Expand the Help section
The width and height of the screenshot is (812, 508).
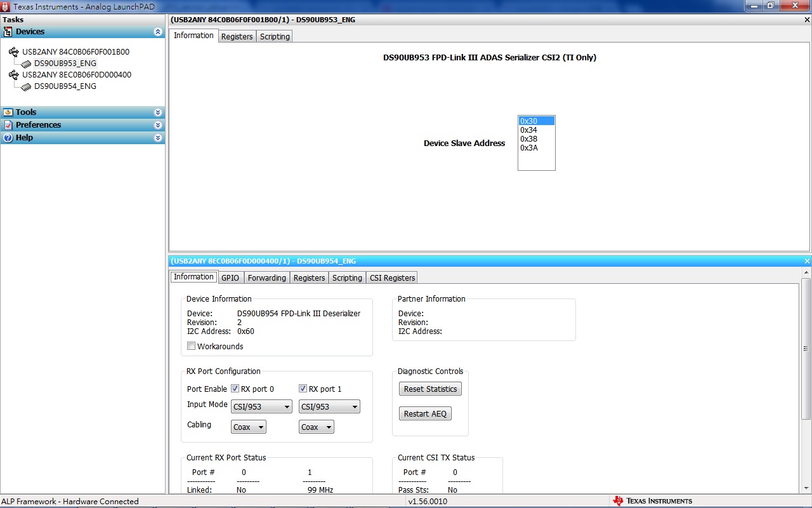pos(158,138)
